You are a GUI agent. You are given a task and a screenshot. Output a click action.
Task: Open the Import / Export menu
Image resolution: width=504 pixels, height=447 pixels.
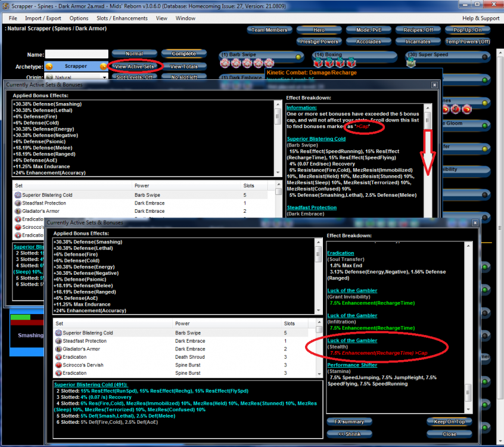pos(42,18)
